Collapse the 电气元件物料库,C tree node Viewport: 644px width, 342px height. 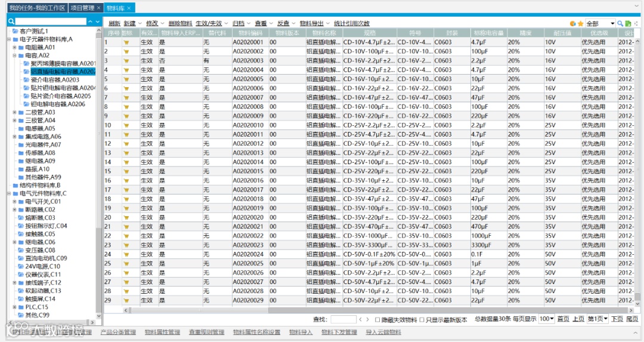click(x=9, y=193)
